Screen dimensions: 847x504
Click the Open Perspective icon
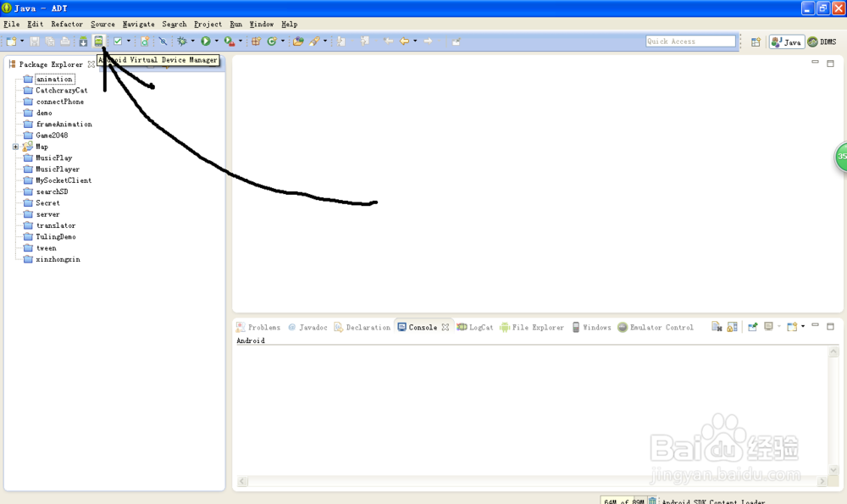point(756,42)
